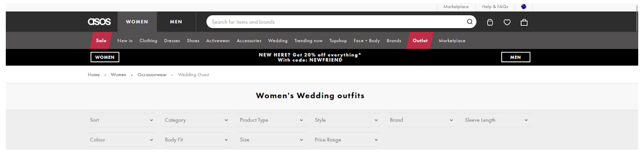Open the Outlet menu item
This screenshot has width=644, height=155.
[x=420, y=40]
